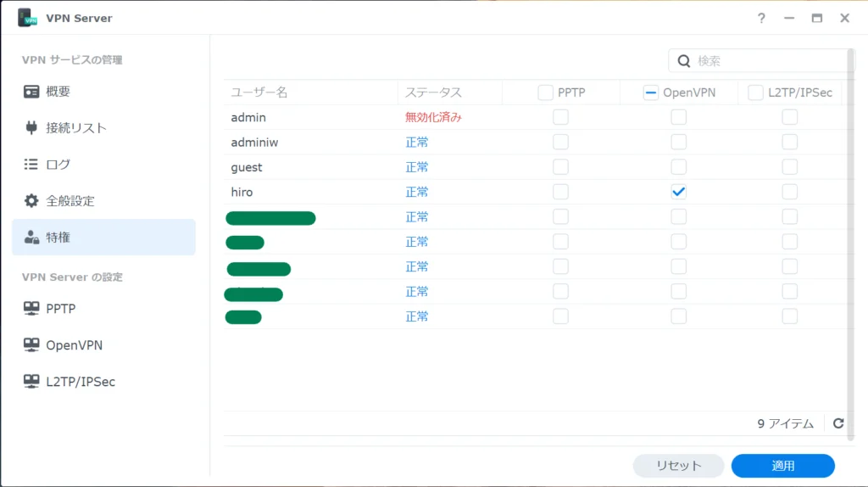The height and width of the screenshot is (487, 868).
Task: Click the 概要 overview icon in sidebar
Action: click(x=31, y=92)
